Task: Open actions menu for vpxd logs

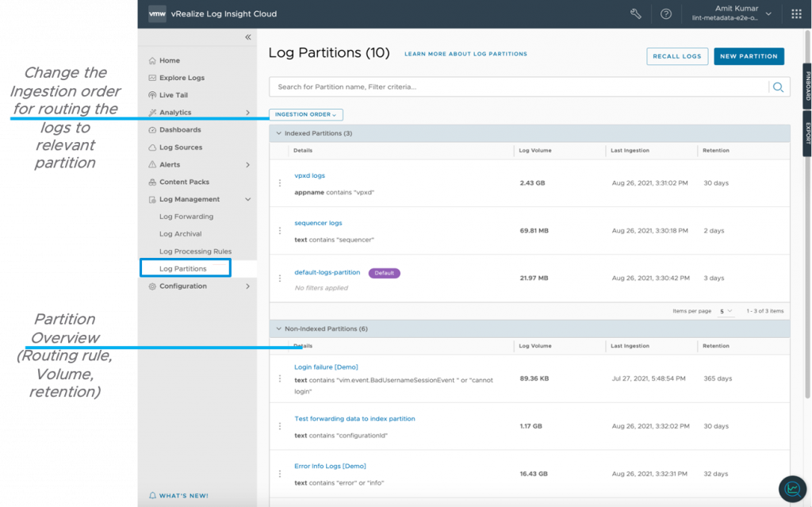Action: coord(280,183)
